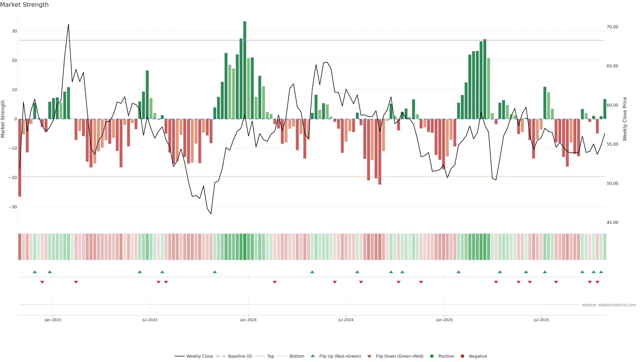Click the source: sharemaestro.com text
The image size is (644, 362).
pyautogui.click(x=609, y=305)
